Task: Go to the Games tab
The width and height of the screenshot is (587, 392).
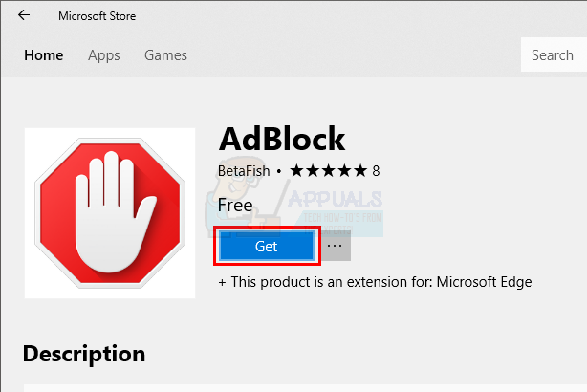Action: (165, 55)
